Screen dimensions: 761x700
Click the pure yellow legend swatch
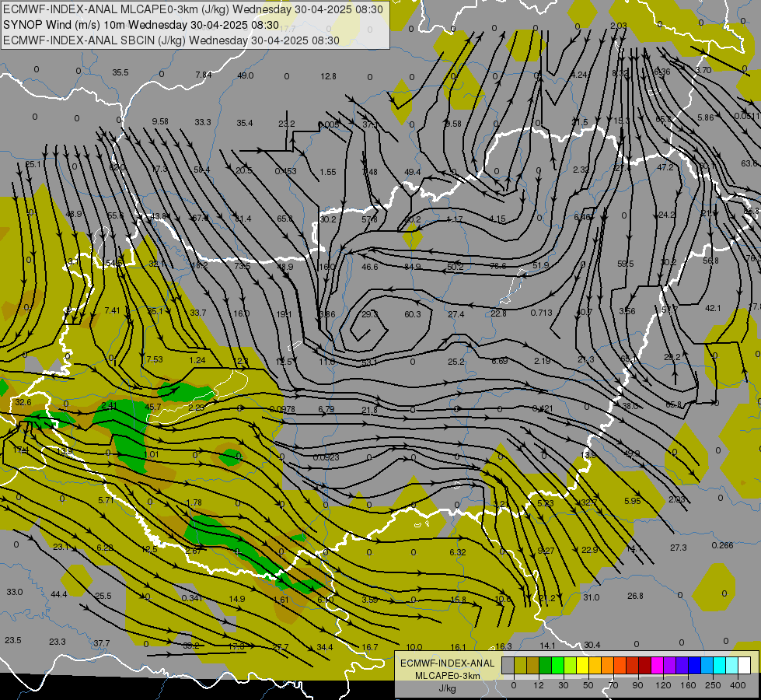click(583, 665)
